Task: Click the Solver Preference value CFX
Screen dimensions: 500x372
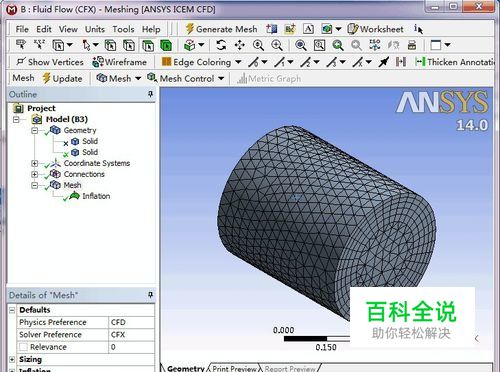Action: click(132, 335)
